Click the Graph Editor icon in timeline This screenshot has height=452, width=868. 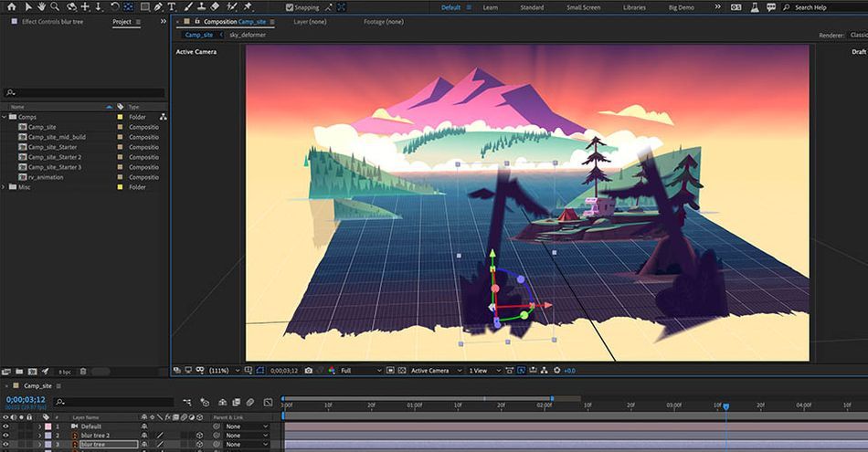(x=269, y=402)
